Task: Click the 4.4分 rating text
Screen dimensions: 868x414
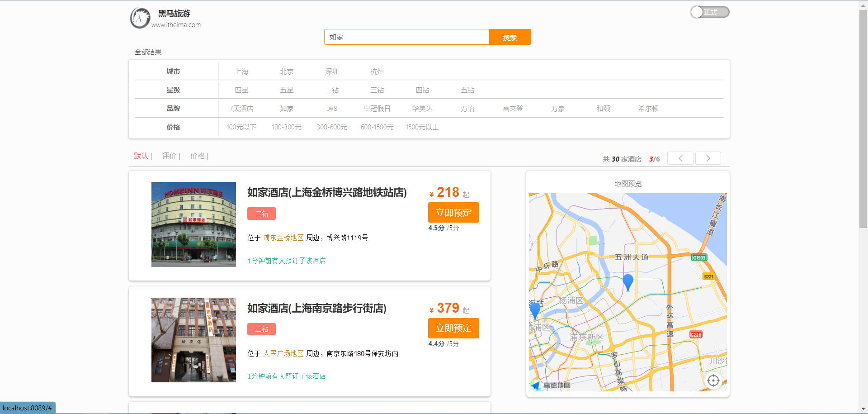Action: (436, 344)
